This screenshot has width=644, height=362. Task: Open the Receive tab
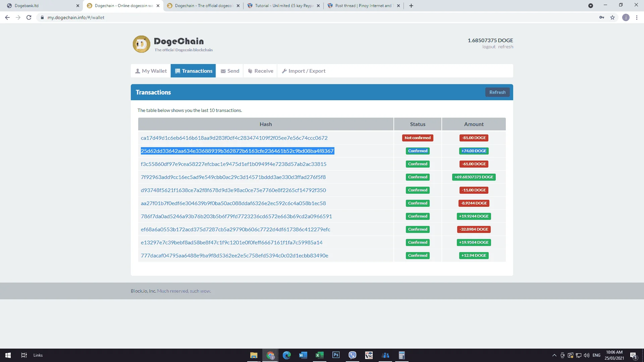260,71
